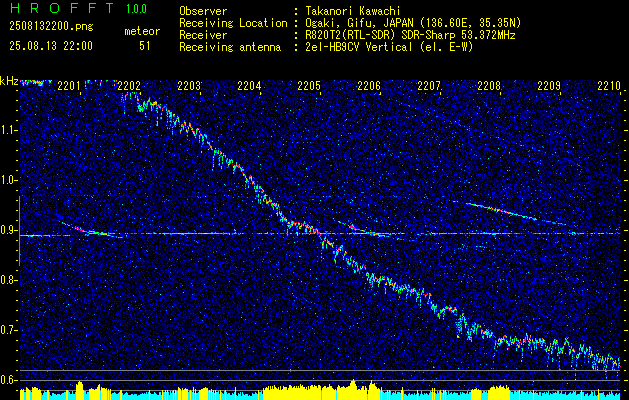The width and height of the screenshot is (629, 400).
Task: Select the filename 2508132200.png
Action: (x=51, y=27)
